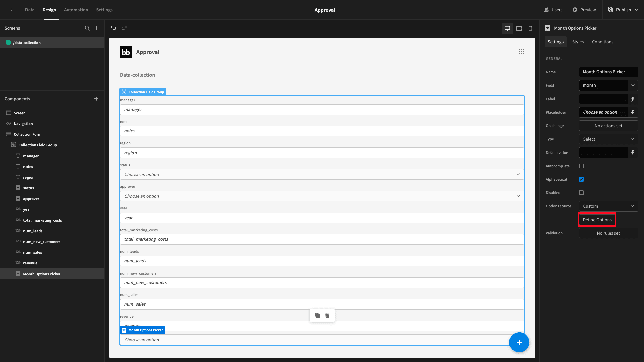Select num_new_customers in component tree

pos(42,242)
